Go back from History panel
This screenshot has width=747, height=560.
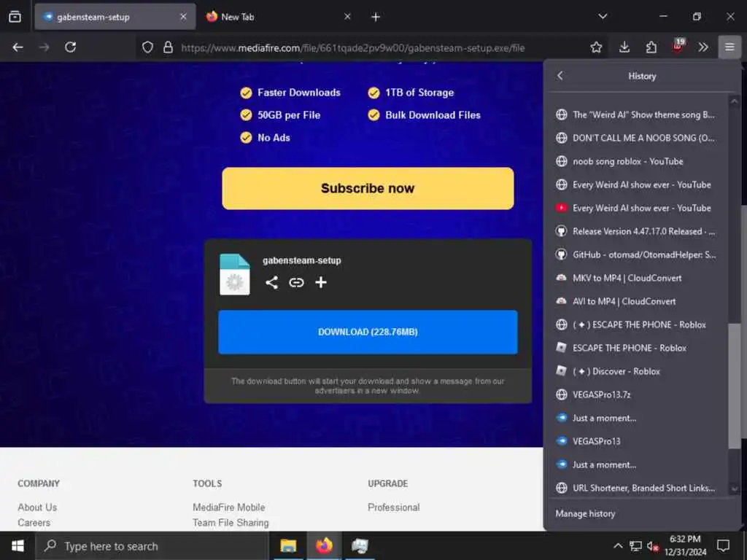click(560, 76)
